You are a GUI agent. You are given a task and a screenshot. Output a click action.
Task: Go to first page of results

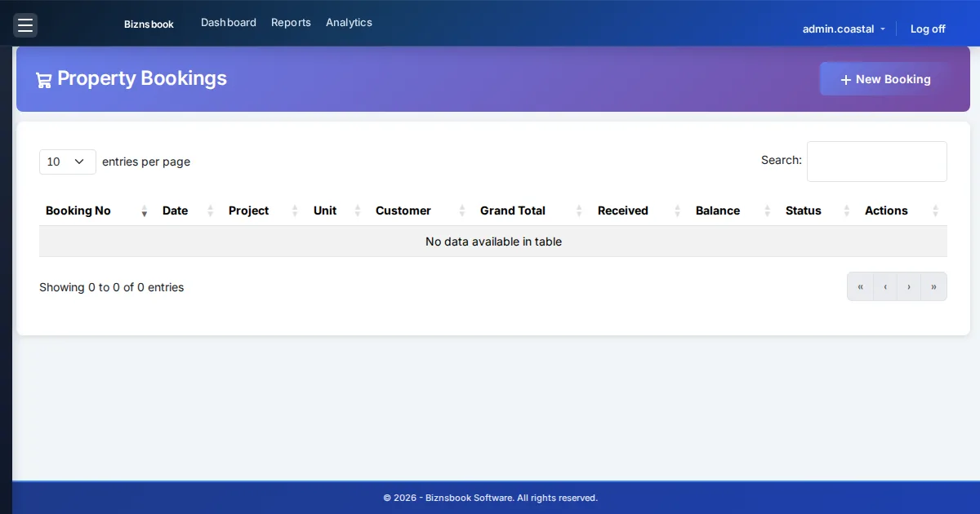(x=860, y=286)
